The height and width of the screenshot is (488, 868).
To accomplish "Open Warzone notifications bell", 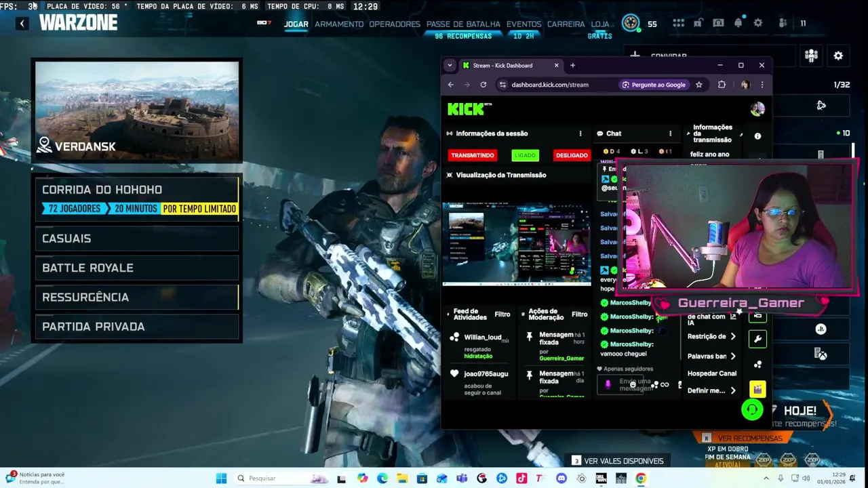I will (x=738, y=23).
